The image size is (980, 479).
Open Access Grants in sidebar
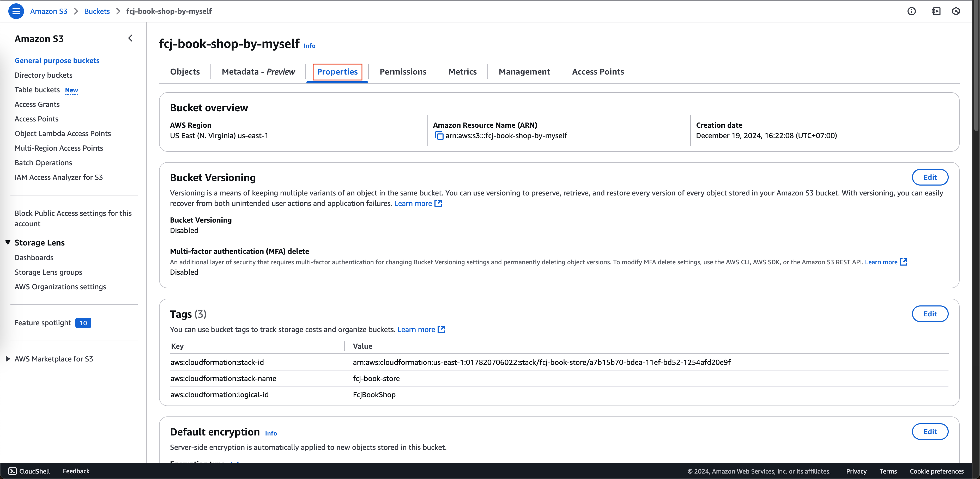[37, 104]
